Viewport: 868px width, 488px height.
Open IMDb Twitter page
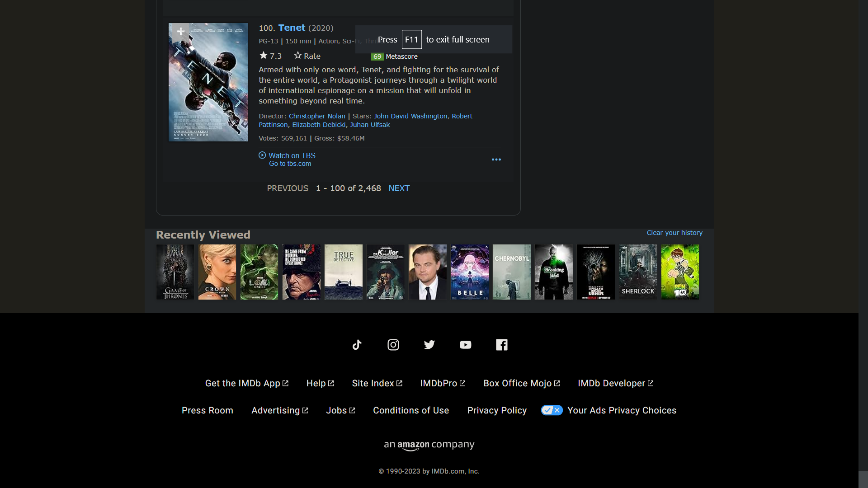tap(429, 345)
